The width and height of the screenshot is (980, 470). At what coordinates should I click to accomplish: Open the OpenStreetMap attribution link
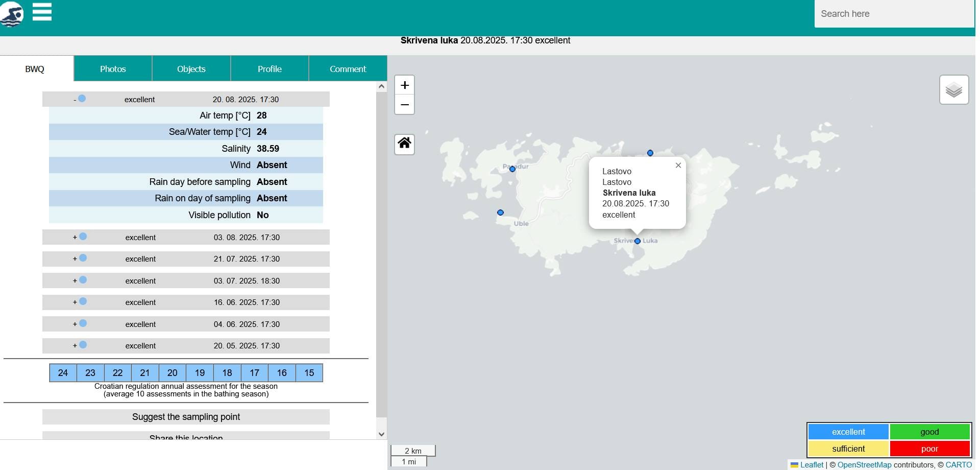pos(864,465)
